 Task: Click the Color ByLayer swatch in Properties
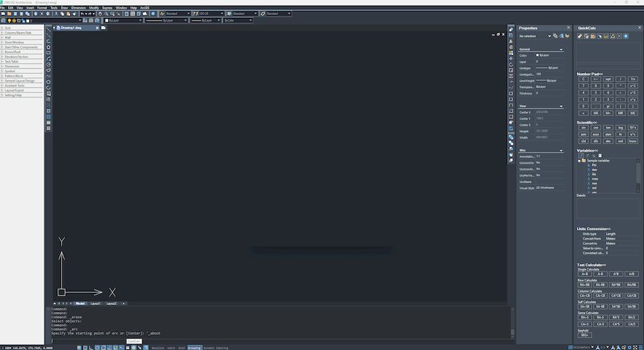pos(537,55)
